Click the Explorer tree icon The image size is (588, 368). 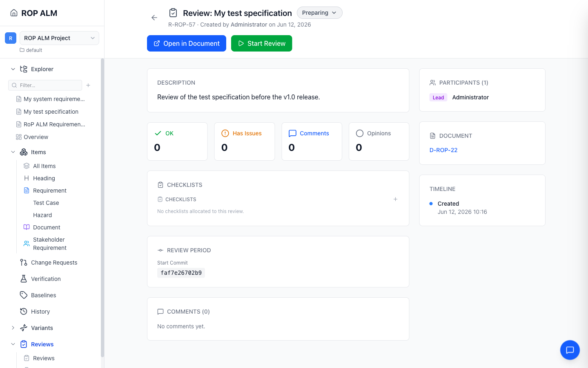pos(24,69)
